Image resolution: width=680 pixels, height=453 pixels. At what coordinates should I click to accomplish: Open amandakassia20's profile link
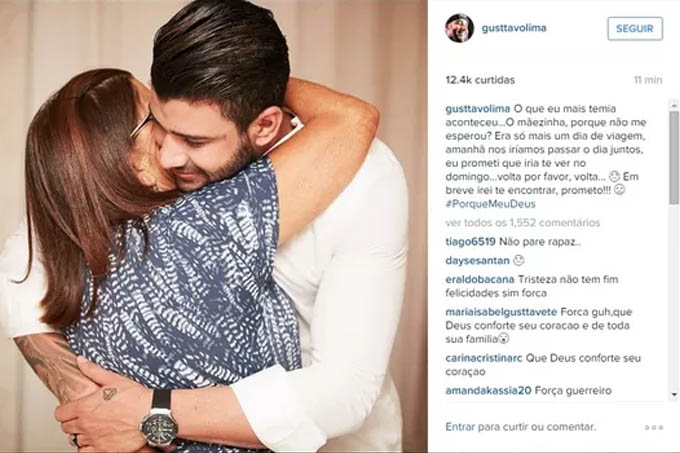click(x=488, y=391)
